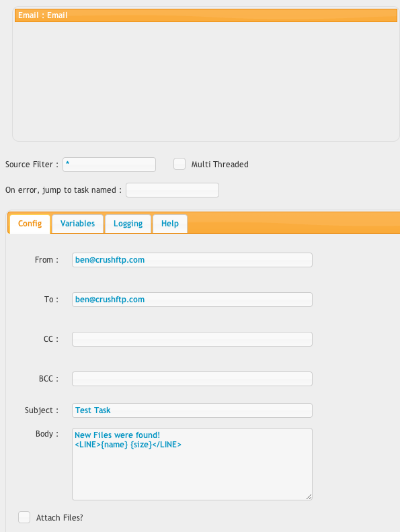Click the Body textarea resize handle
The height and width of the screenshot is (532, 400).
tap(309, 496)
